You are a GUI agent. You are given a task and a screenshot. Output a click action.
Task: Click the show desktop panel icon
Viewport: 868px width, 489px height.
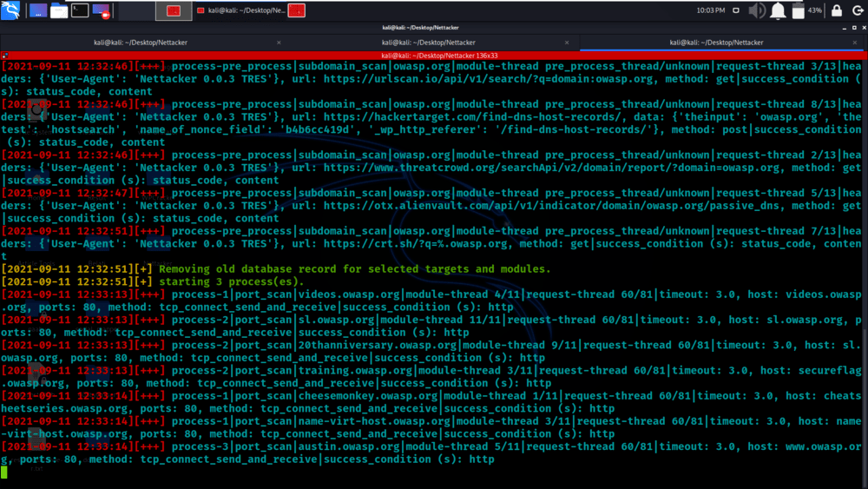click(37, 10)
